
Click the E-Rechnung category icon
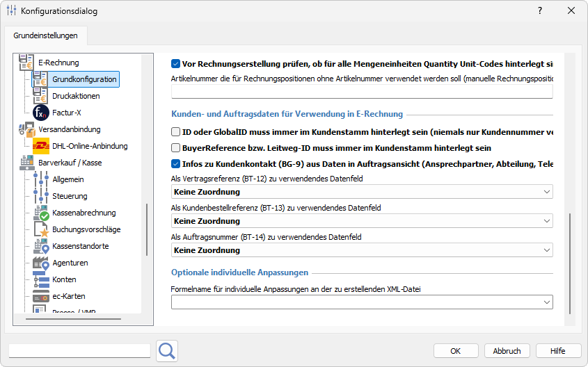tap(26, 62)
